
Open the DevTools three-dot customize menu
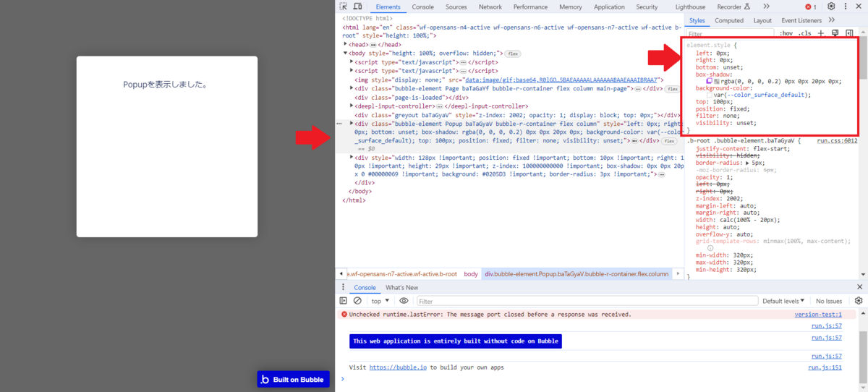846,7
